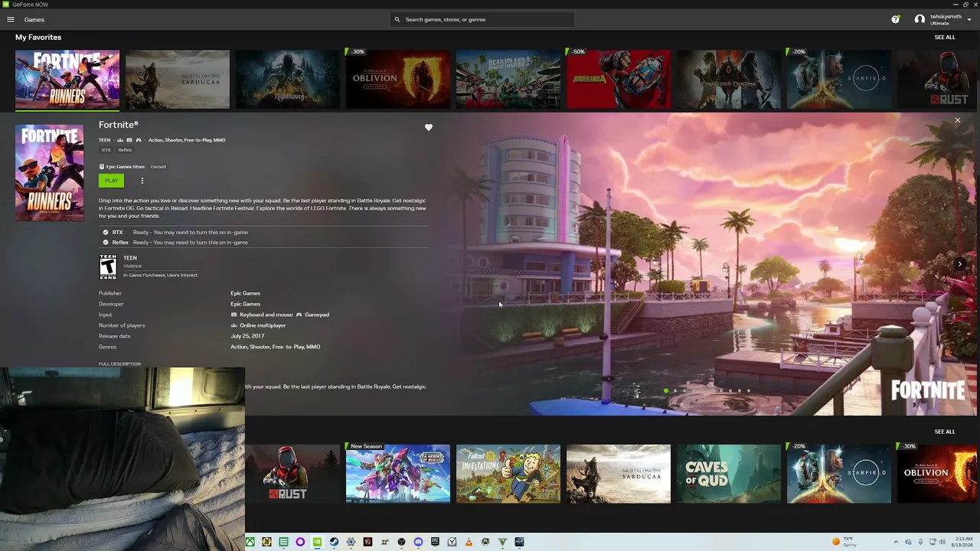Image resolution: width=980 pixels, height=551 pixels.
Task: Close the Fortnite details panel
Action: (x=957, y=120)
